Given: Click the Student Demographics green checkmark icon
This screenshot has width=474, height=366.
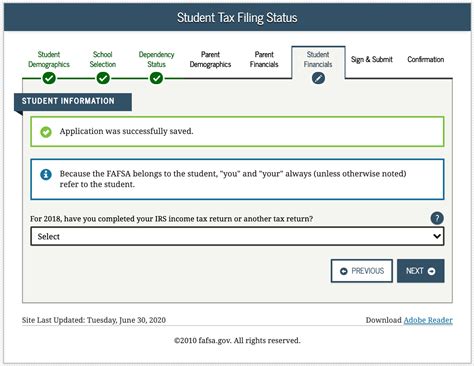Looking at the screenshot, I should [49, 78].
